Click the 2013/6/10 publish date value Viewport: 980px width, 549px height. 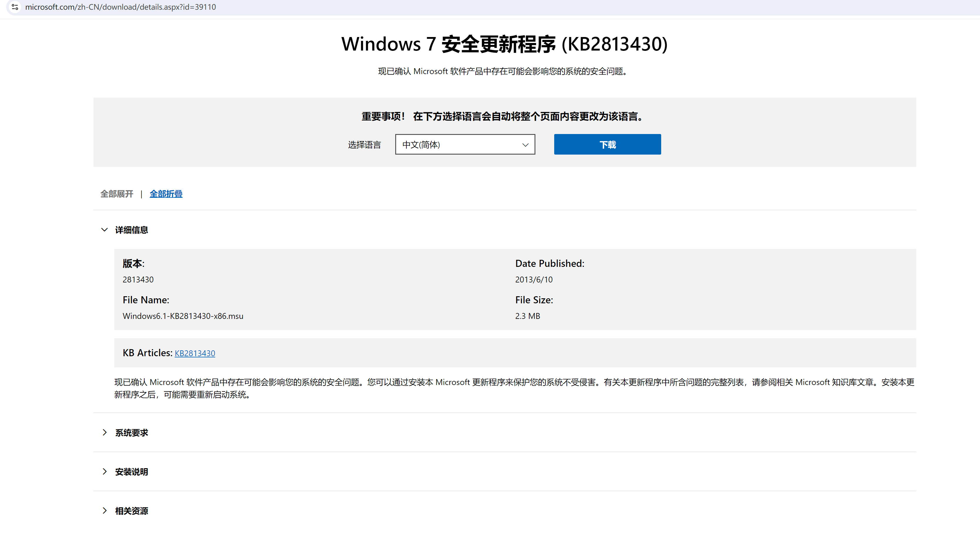point(533,279)
